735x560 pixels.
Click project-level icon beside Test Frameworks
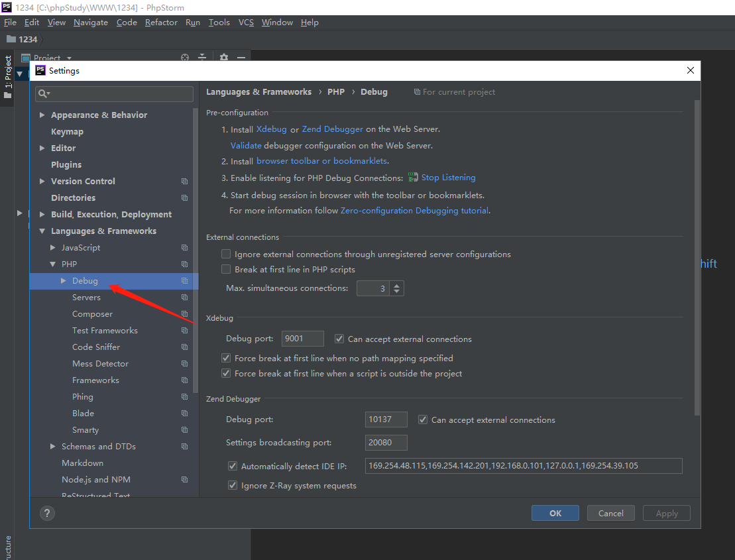[x=185, y=331]
